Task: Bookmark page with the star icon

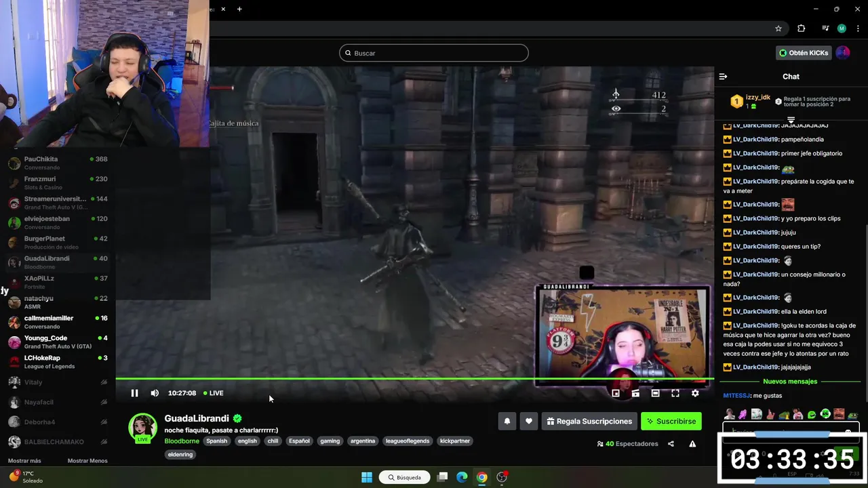Action: 778,28
